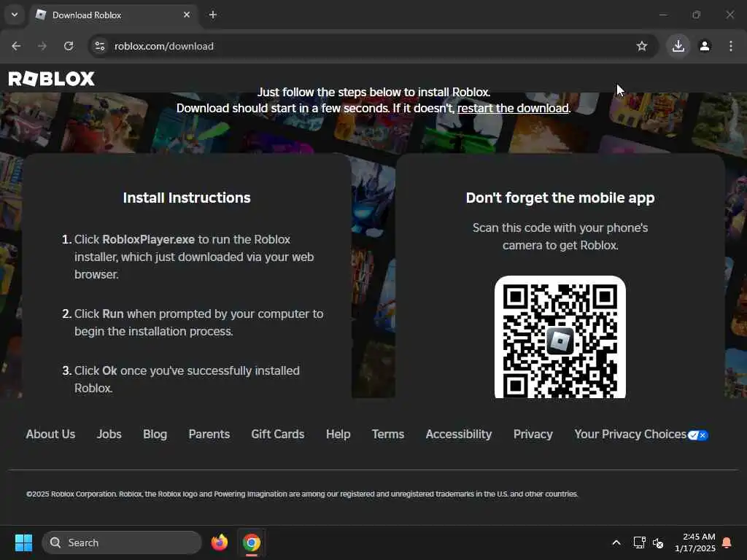Viewport: 747px width, 560px height.
Task: Bookmark this page with the star icon
Action: coord(642,46)
